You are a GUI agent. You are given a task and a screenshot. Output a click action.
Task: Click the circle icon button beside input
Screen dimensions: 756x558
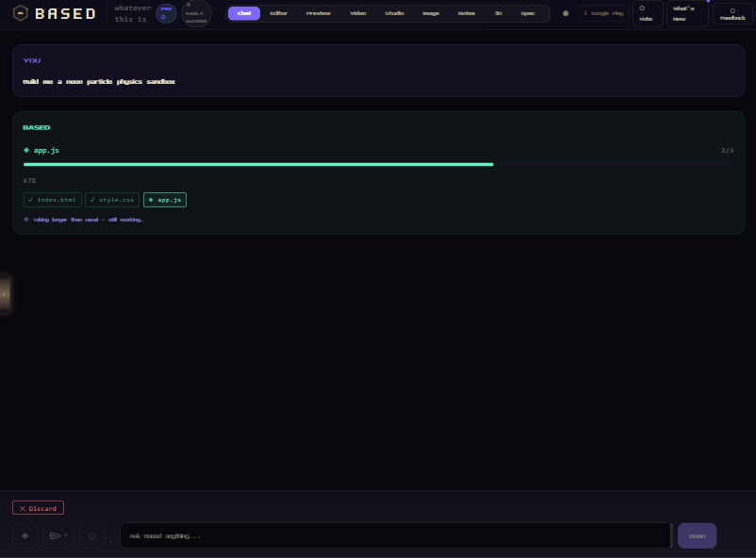click(x=91, y=535)
